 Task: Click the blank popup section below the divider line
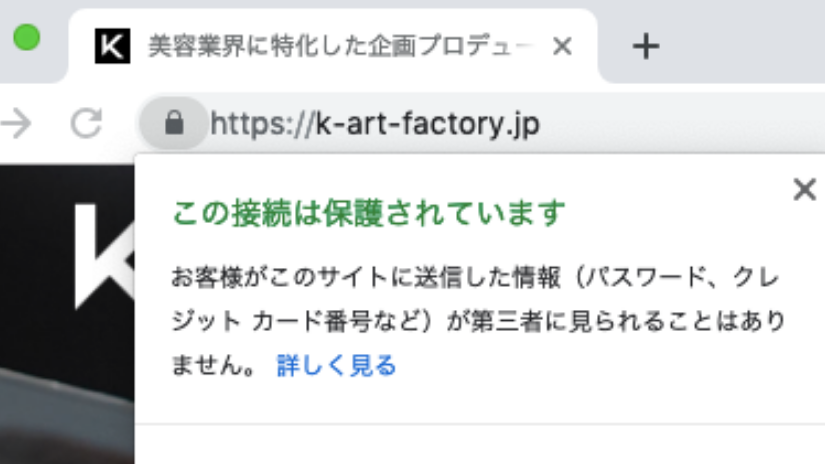480,445
